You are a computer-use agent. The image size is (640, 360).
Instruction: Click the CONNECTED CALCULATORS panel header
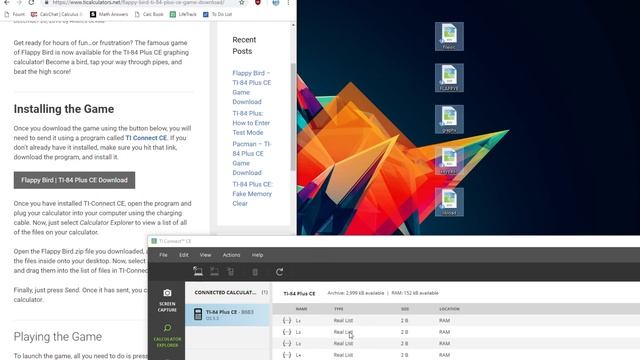tap(225, 293)
